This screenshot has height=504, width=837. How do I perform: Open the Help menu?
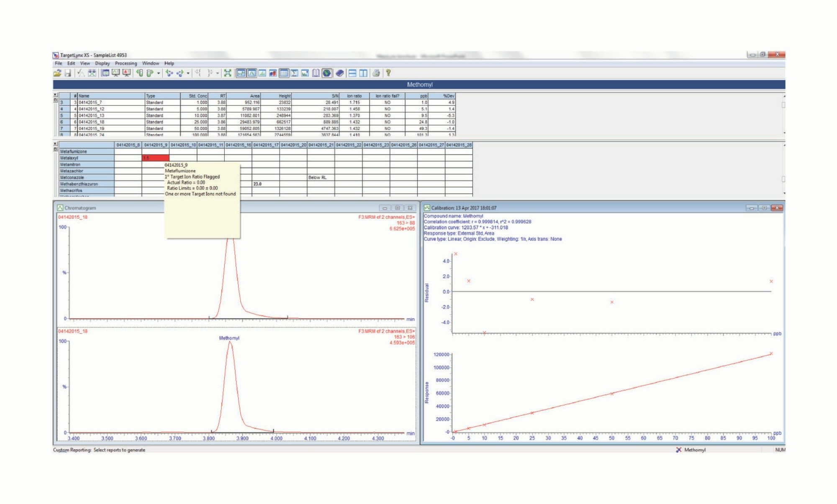(169, 64)
